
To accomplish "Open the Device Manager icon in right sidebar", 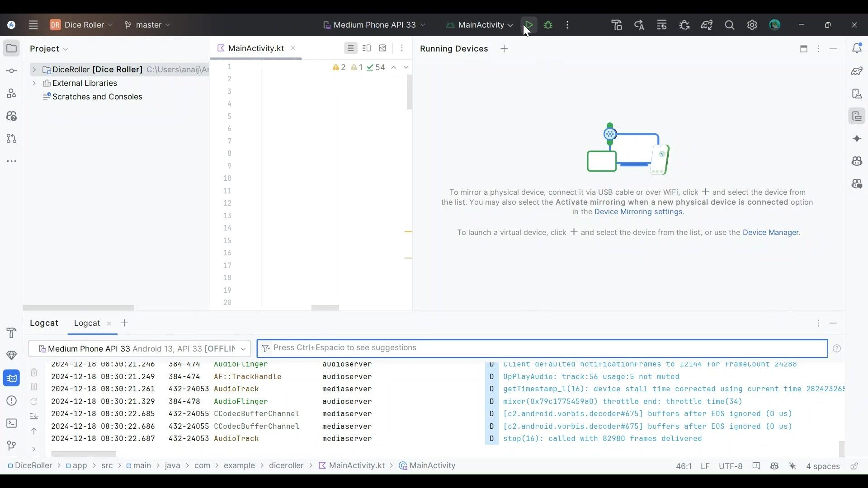I will (x=857, y=94).
